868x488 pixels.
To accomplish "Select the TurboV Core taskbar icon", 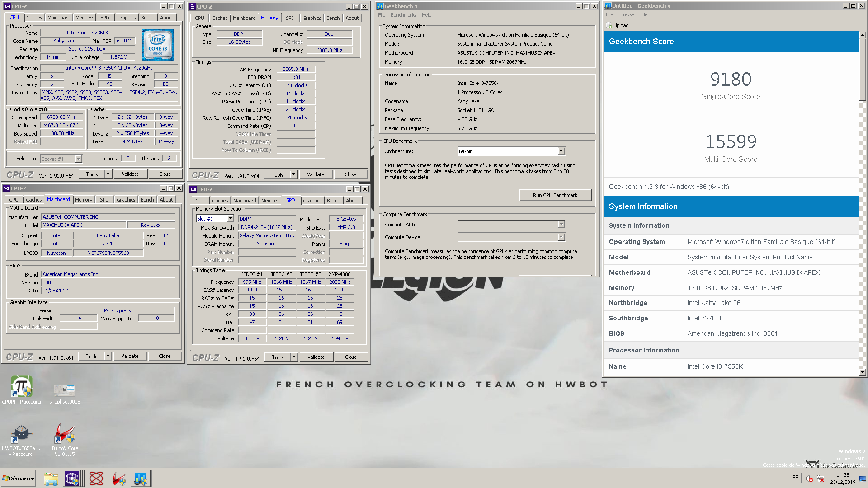I will click(x=119, y=479).
